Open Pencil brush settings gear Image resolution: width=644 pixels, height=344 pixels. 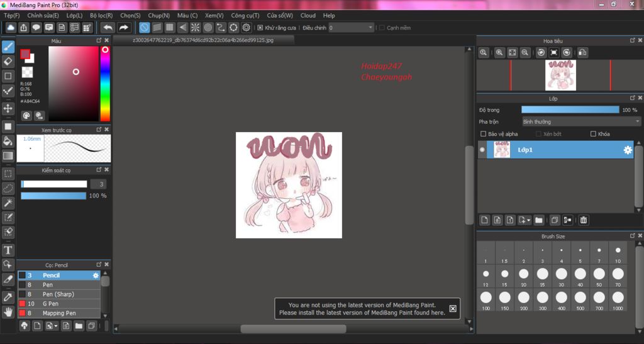96,275
